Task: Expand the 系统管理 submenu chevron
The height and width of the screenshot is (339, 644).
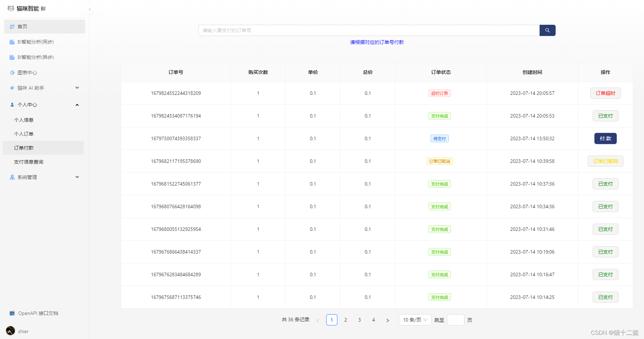Action: (x=77, y=177)
